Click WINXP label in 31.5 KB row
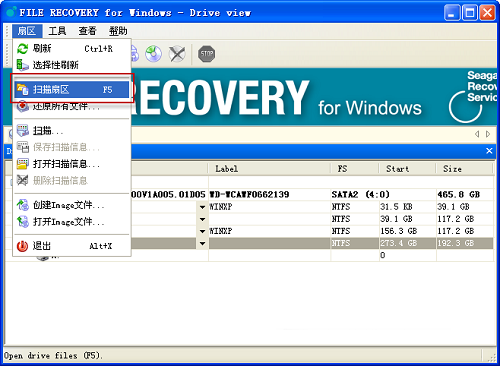Viewport: 500px width, 366px height. pos(221,207)
